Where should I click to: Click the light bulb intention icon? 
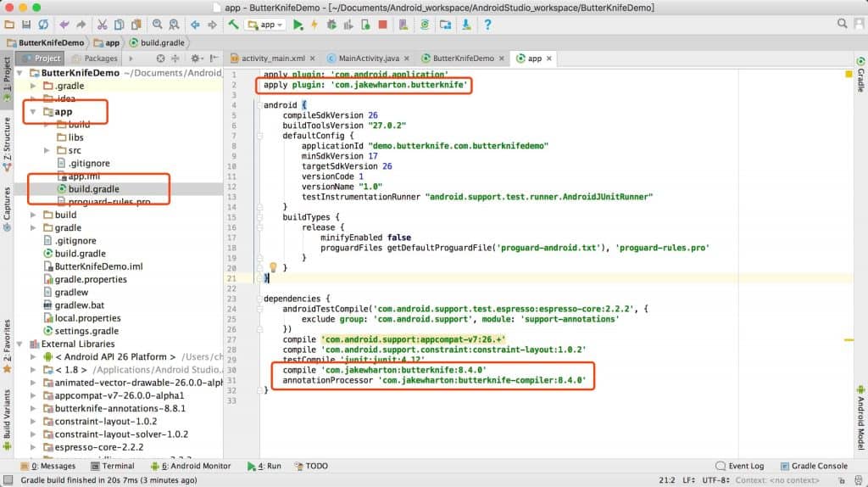click(273, 267)
